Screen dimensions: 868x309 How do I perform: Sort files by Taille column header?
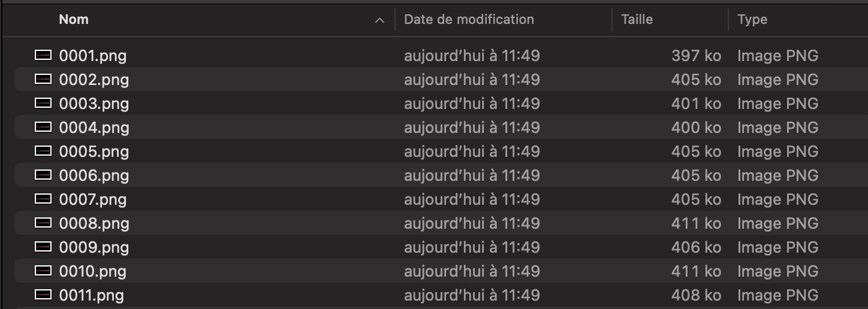(637, 20)
